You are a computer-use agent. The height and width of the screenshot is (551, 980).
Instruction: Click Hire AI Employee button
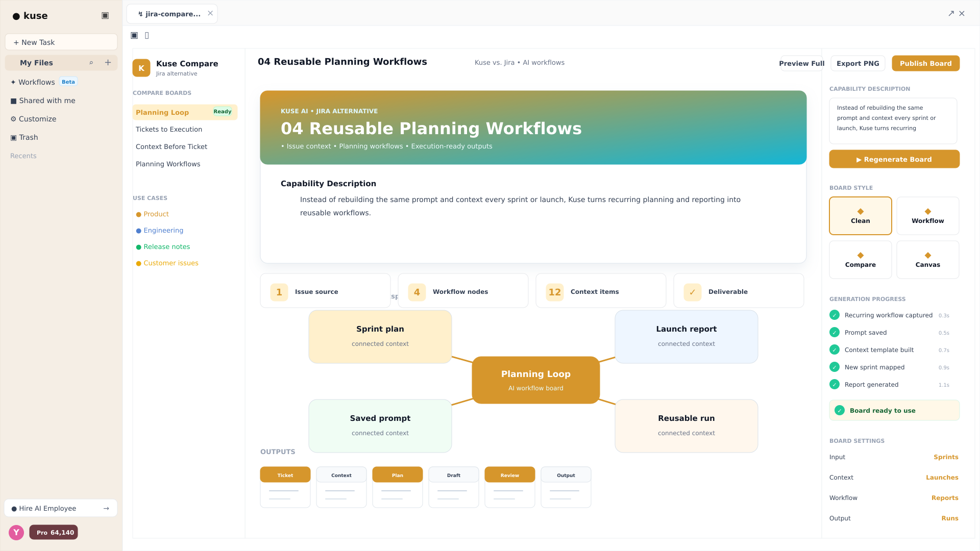pyautogui.click(x=61, y=509)
